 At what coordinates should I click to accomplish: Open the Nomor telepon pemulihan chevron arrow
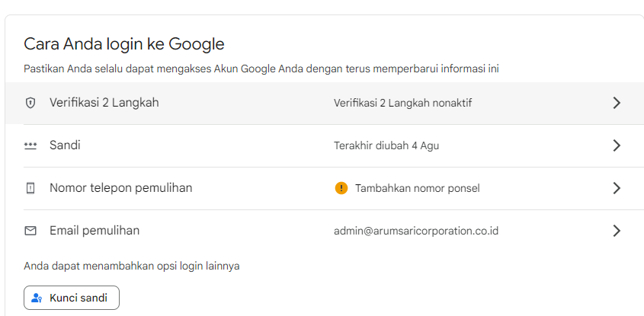point(617,188)
